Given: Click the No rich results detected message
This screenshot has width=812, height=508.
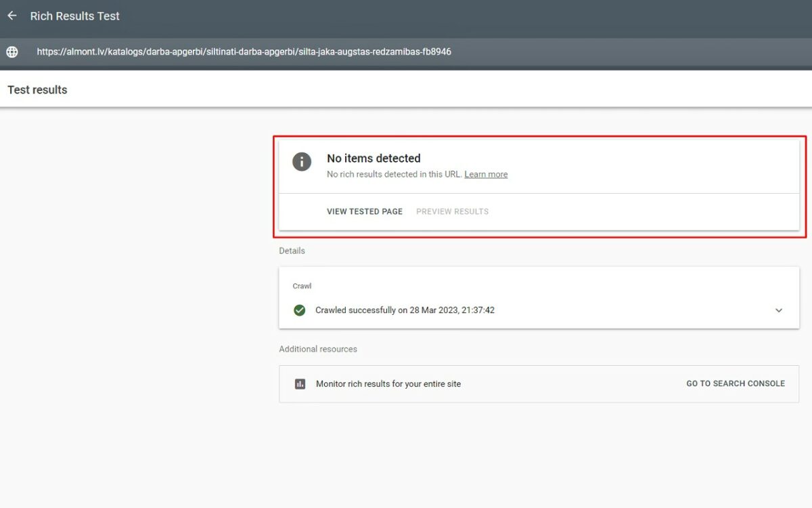Looking at the screenshot, I should pyautogui.click(x=394, y=174).
